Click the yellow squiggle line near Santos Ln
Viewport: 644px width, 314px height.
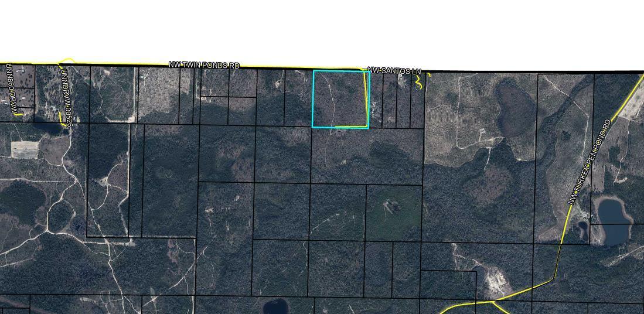(418, 83)
